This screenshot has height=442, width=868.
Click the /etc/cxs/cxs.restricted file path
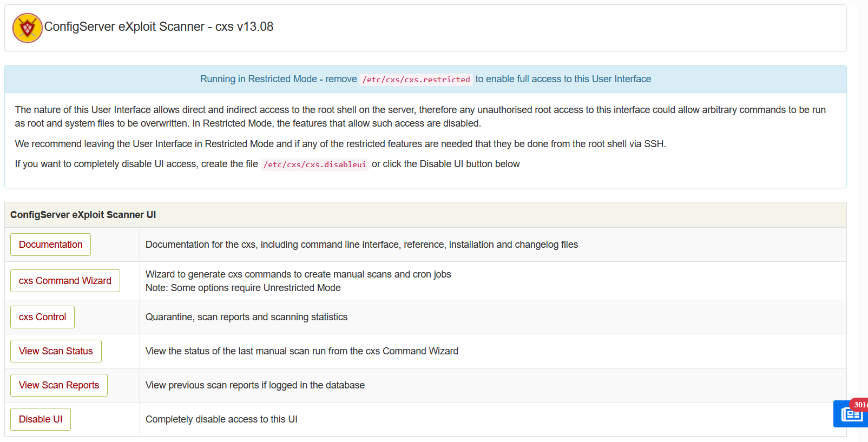click(x=416, y=80)
